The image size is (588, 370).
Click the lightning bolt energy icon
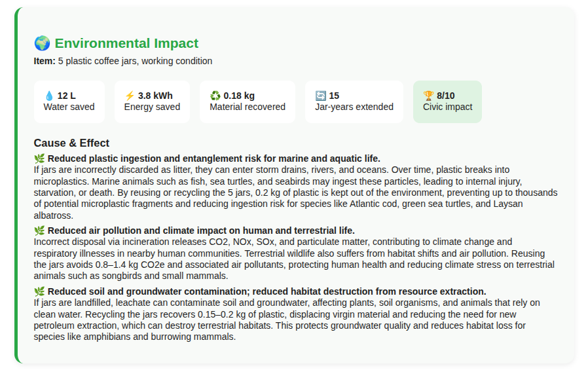pos(130,96)
